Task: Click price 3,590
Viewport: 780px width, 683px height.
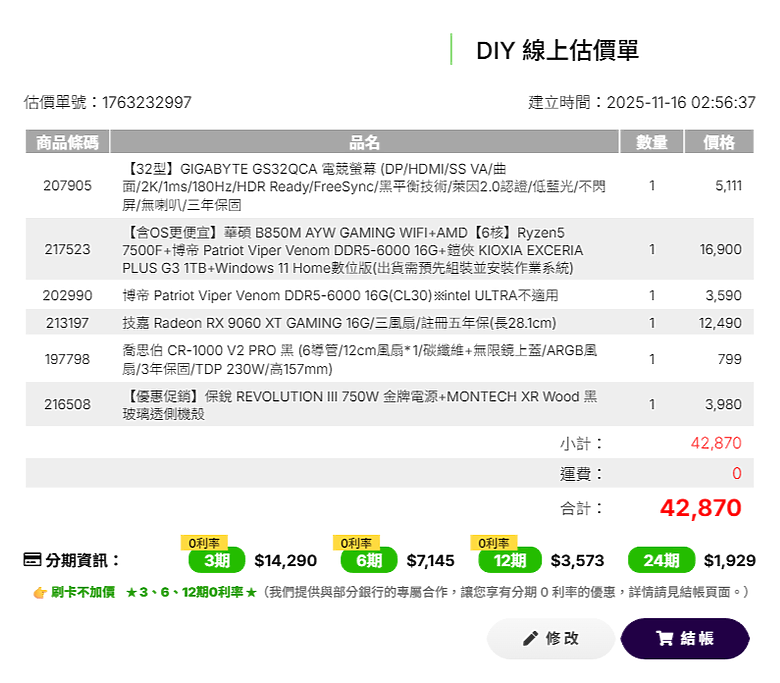Action: (723, 295)
